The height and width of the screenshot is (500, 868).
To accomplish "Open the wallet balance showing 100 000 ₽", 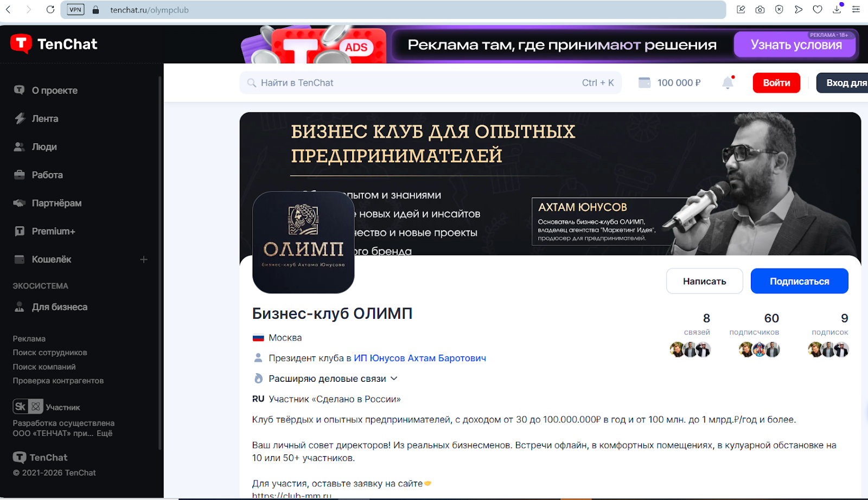I will point(670,82).
